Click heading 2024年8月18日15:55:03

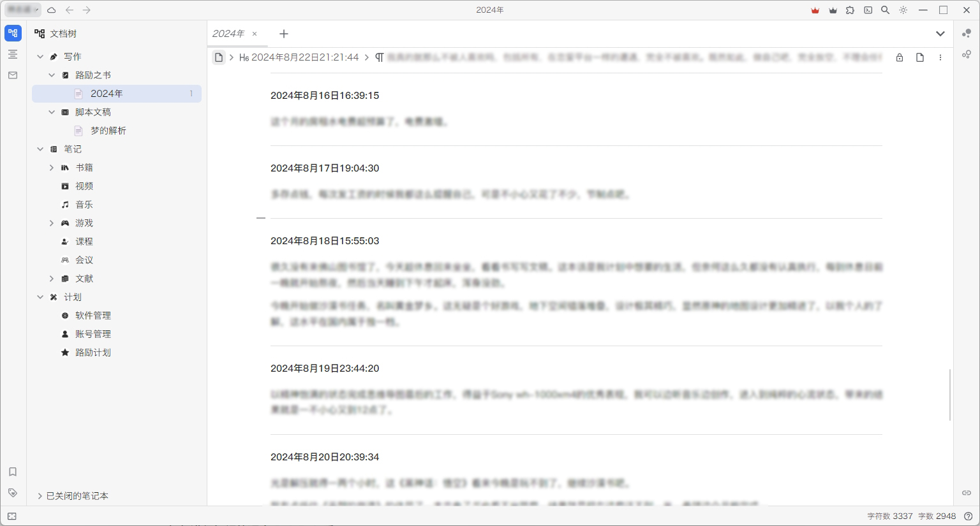pos(325,241)
